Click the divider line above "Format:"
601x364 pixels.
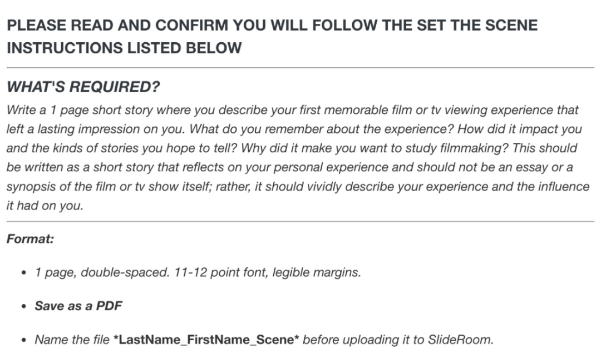pos(300,221)
